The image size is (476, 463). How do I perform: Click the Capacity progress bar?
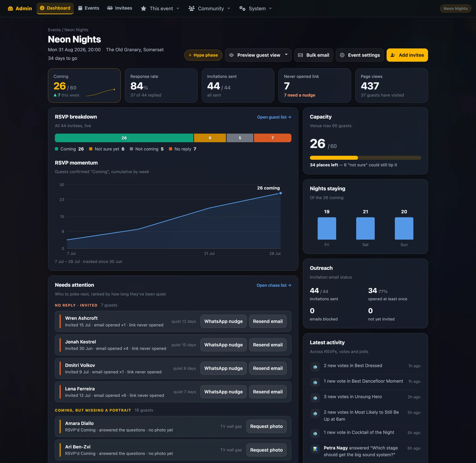click(x=365, y=158)
